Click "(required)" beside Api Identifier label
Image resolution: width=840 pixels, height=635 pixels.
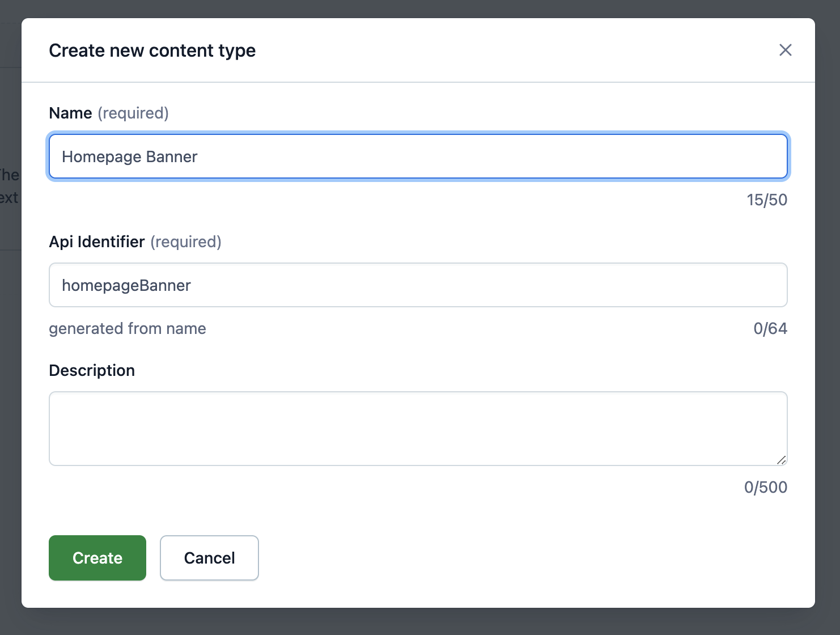[x=186, y=242]
